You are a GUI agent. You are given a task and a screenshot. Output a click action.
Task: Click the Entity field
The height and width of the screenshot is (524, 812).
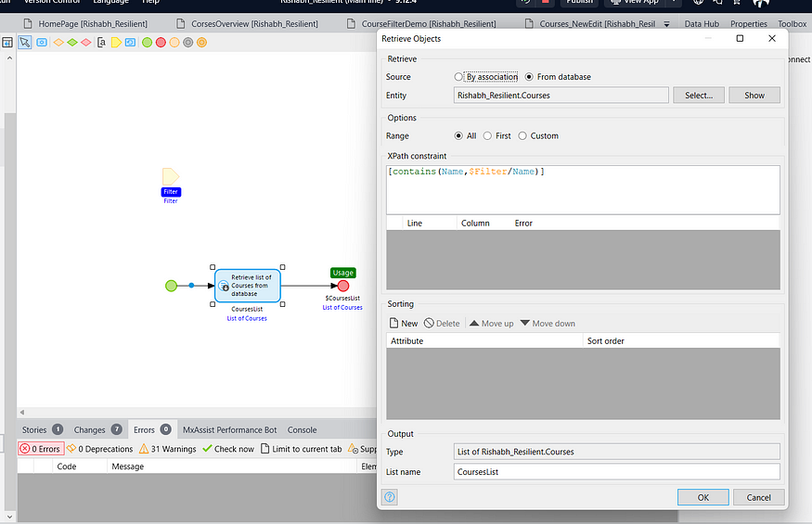click(x=561, y=96)
